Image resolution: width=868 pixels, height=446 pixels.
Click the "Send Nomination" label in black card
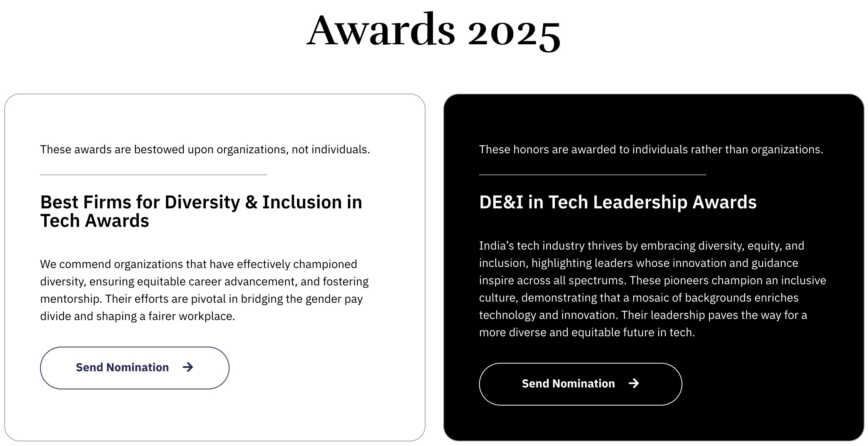point(568,384)
